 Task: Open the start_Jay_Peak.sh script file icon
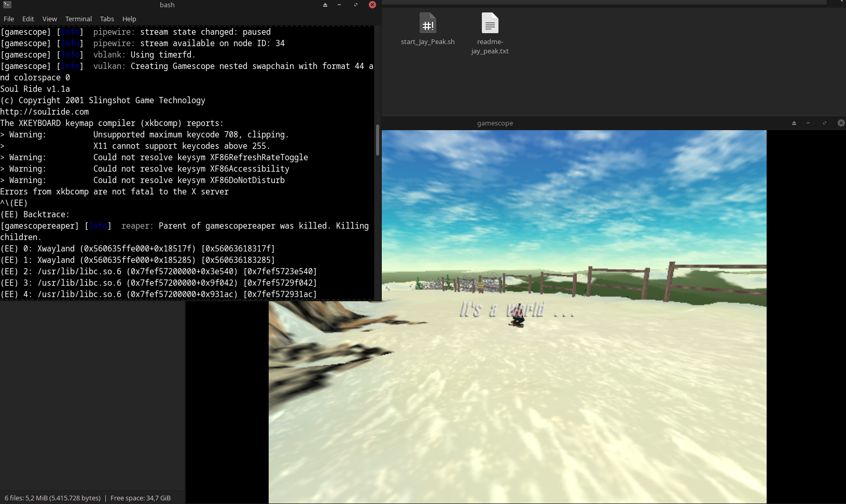coord(428,23)
